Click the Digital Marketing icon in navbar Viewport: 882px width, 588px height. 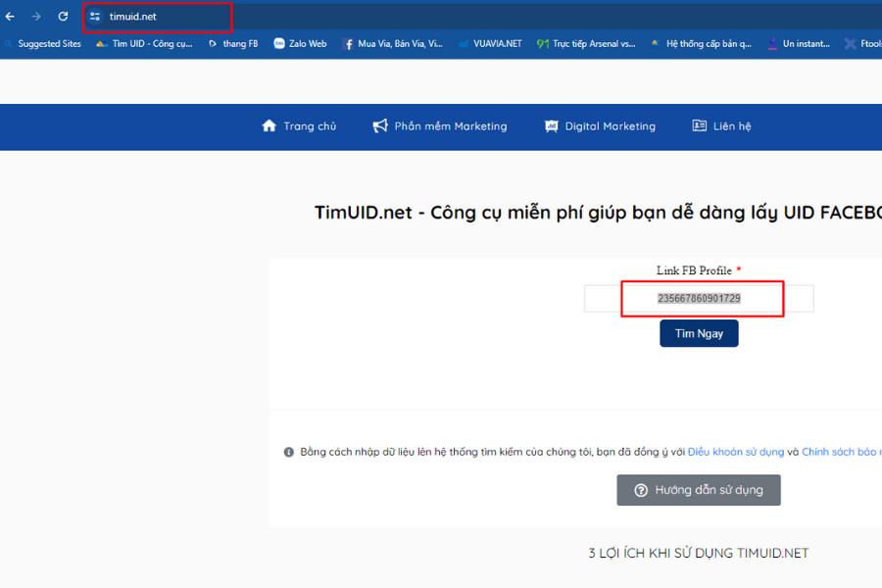[552, 126]
